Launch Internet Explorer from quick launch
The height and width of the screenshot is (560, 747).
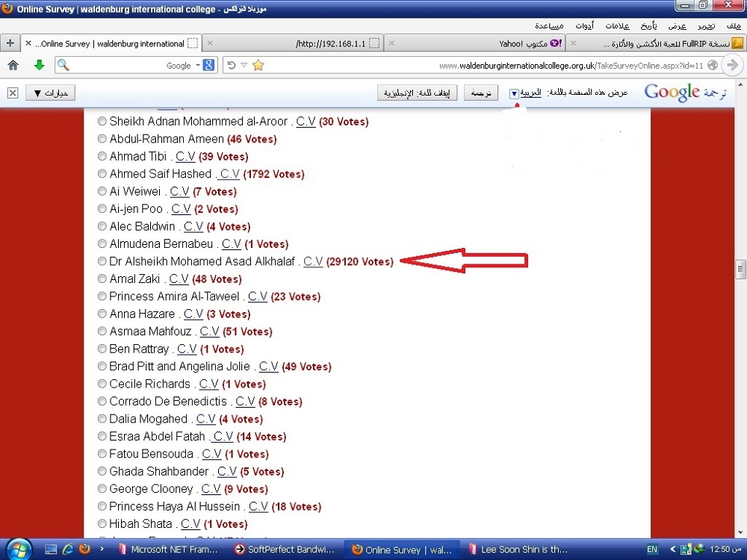point(68,550)
